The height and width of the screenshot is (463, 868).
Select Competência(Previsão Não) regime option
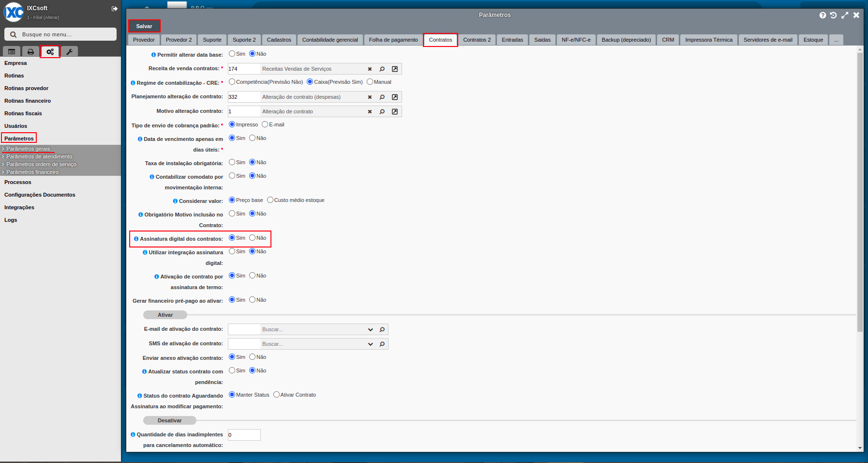(232, 82)
